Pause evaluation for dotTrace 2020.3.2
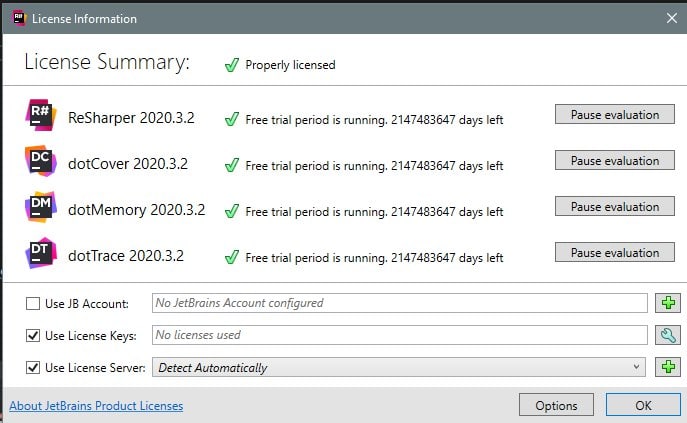687x423 pixels. pos(615,252)
